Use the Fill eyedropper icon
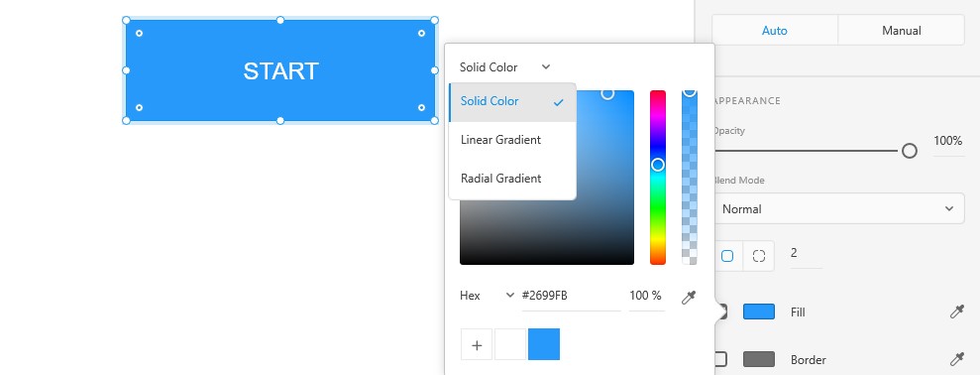This screenshot has height=375, width=980. (957, 312)
